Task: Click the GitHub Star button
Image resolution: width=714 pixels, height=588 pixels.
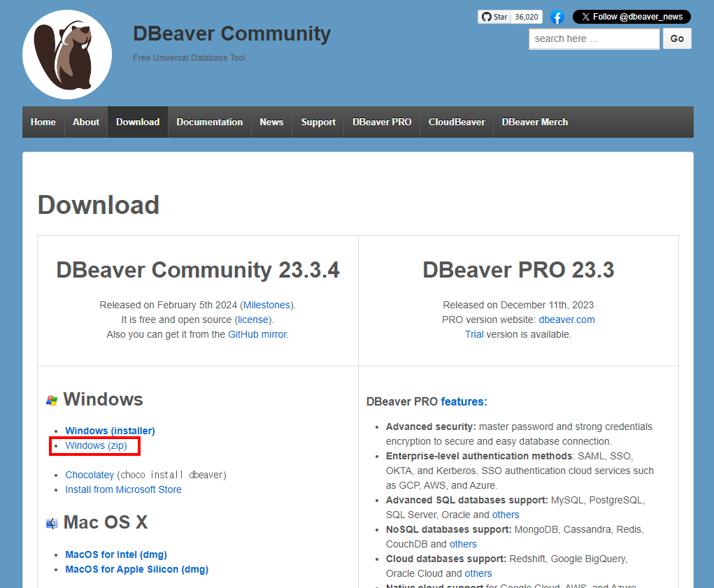Action: point(494,17)
